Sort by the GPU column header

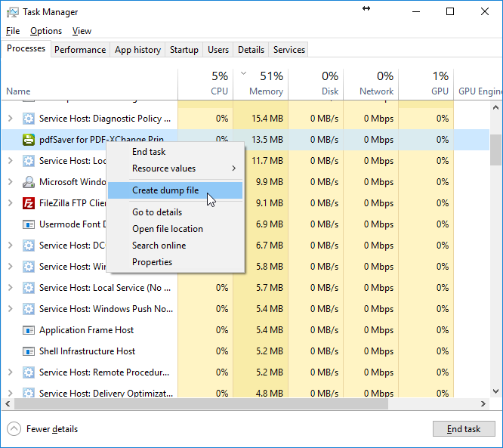pos(426,84)
